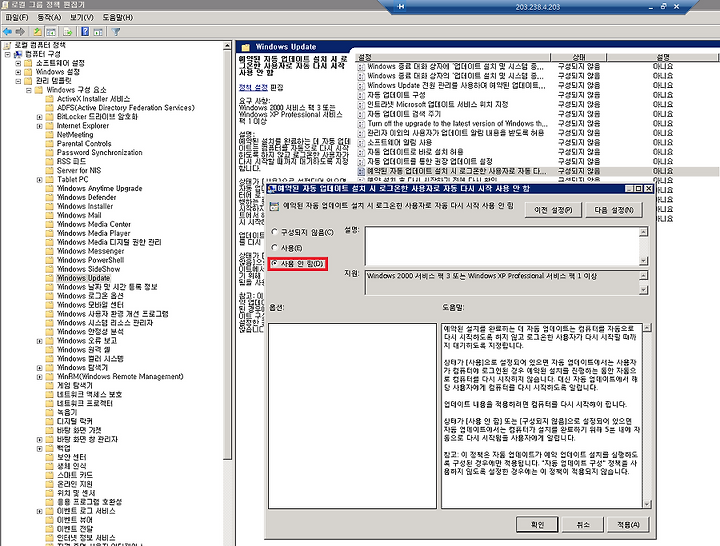Click up arrow of the console tree scrollbar
This screenshot has height=546, width=720.
[227, 45]
